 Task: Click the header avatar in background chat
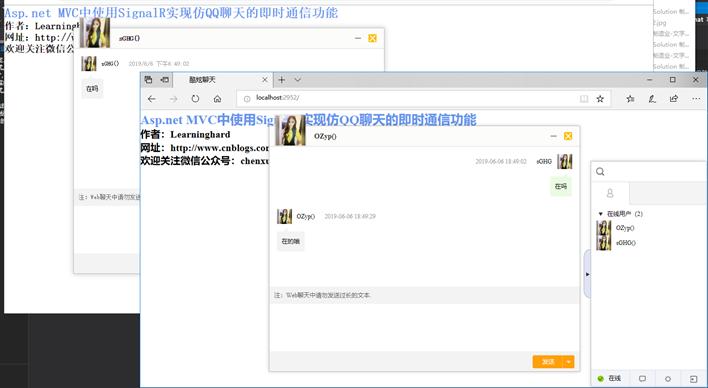pyautogui.click(x=94, y=32)
